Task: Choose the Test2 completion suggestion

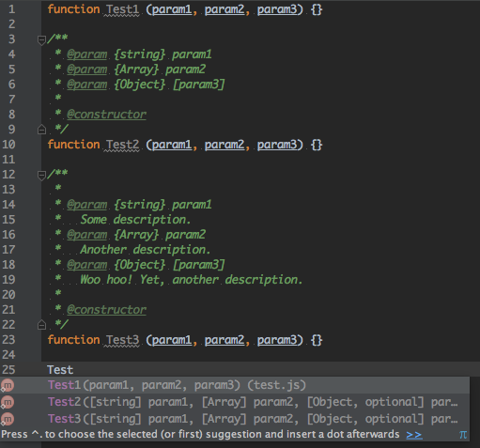Action: (x=235, y=402)
